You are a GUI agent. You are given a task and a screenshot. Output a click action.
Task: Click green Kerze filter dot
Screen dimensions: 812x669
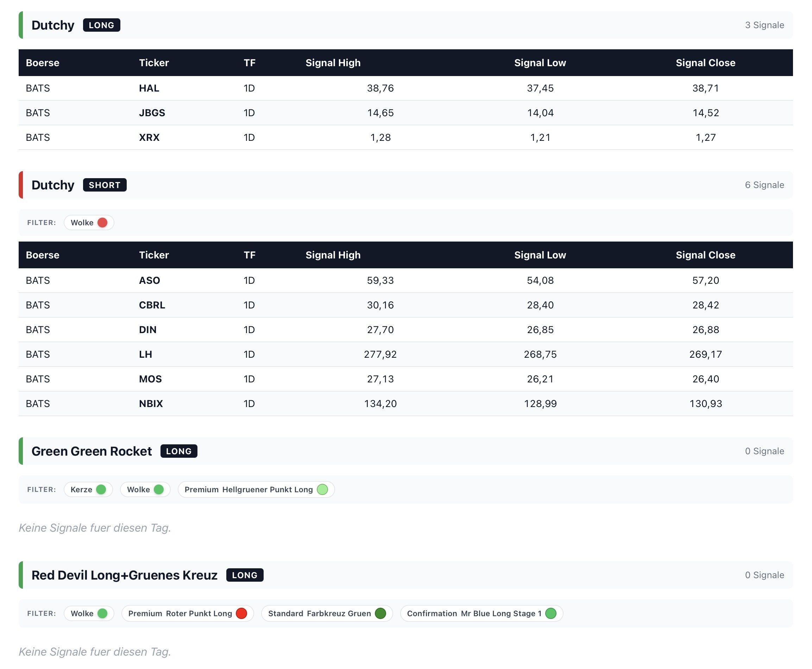[x=101, y=489]
